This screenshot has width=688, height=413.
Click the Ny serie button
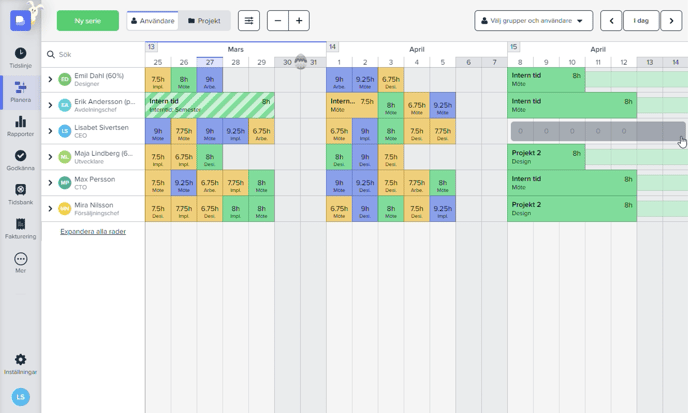tap(88, 21)
